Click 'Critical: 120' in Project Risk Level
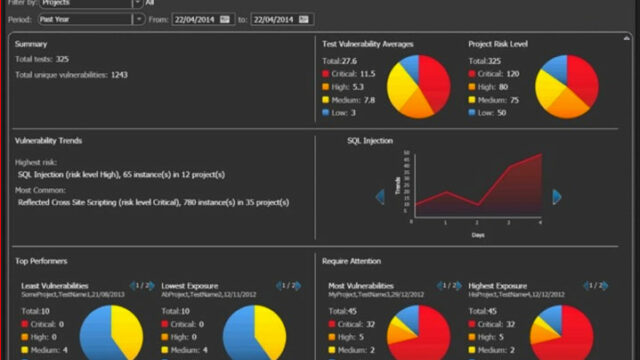The image size is (640, 360). click(498, 73)
